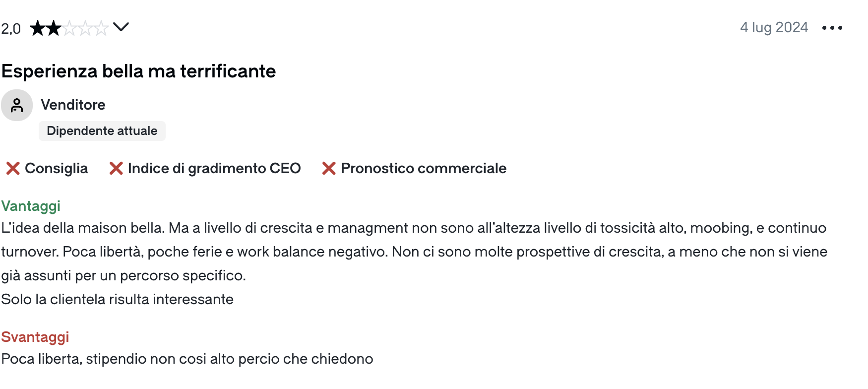This screenshot has height=389, width=868.
Task: Click the red X beside Consiglia
Action: 13,169
